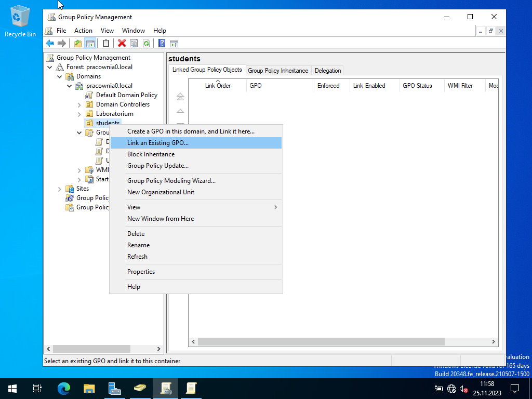Toggle the Show/Hide Console Tree toolbar icon
532x399 pixels.
click(90, 44)
